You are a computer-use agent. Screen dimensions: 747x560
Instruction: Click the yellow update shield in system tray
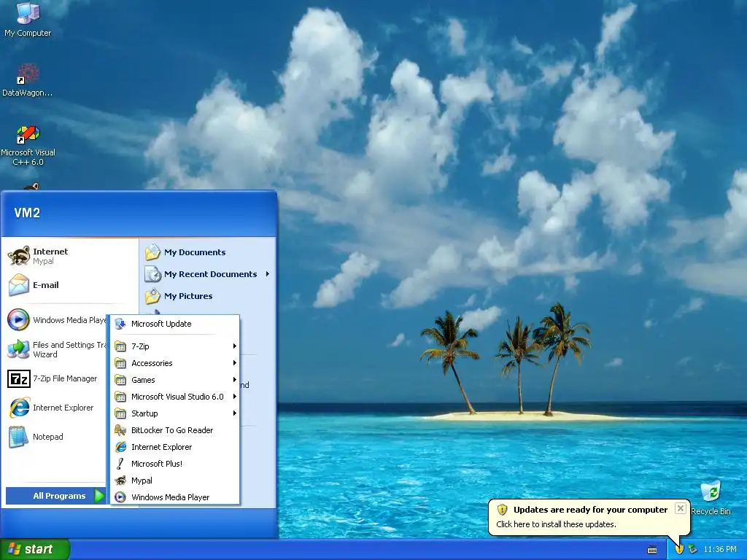[679, 550]
